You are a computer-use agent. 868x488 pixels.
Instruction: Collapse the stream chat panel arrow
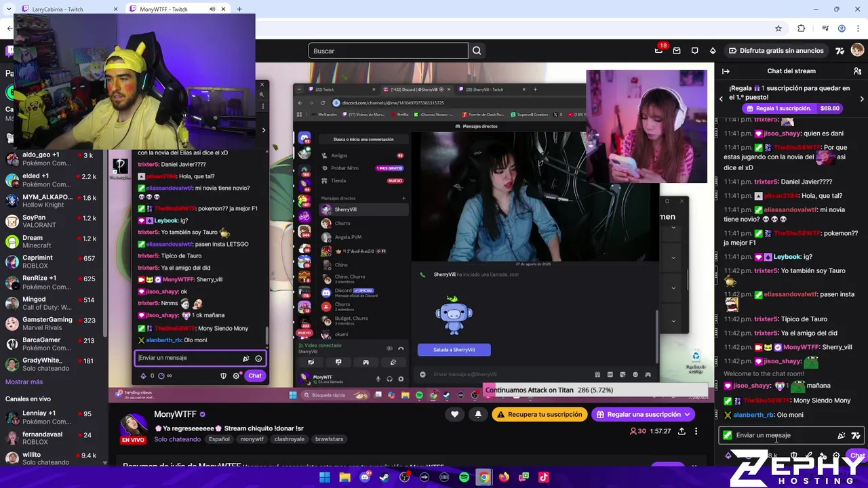click(x=726, y=70)
